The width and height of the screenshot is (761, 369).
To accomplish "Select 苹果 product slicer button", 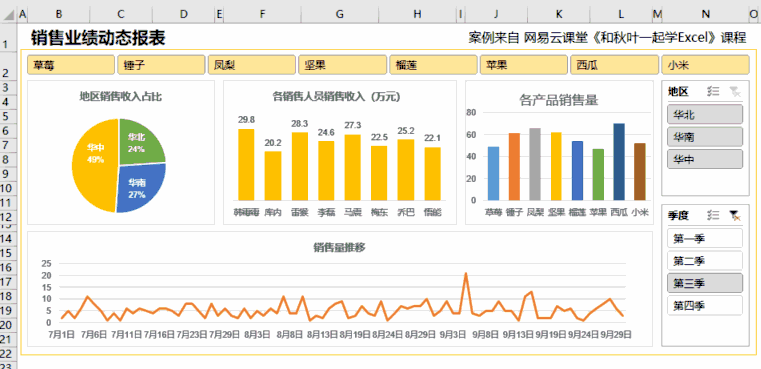I will tap(524, 65).
